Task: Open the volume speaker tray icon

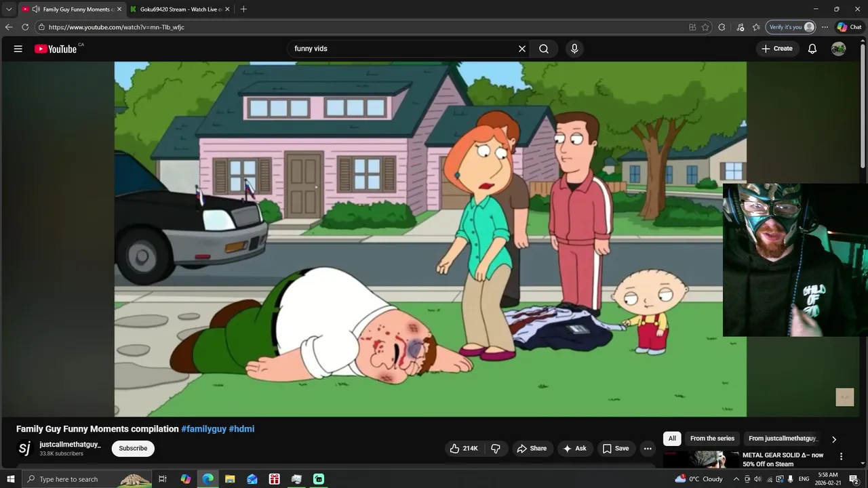Action: (757, 479)
